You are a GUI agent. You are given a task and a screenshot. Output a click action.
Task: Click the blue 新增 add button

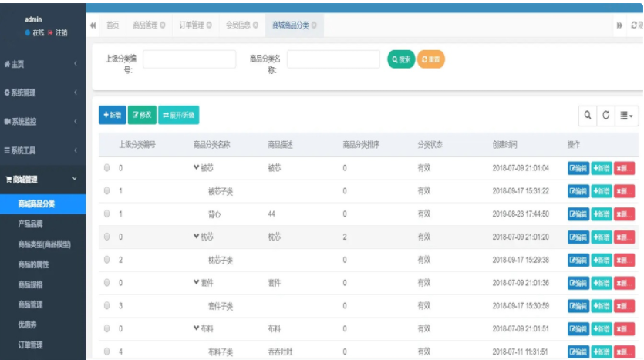click(x=112, y=115)
